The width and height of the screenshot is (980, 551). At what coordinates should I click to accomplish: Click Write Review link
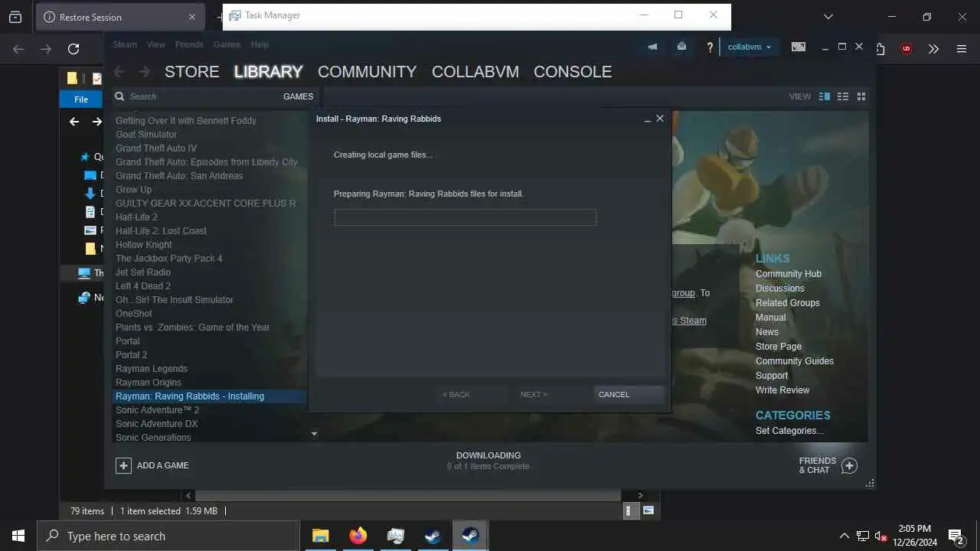pos(782,390)
